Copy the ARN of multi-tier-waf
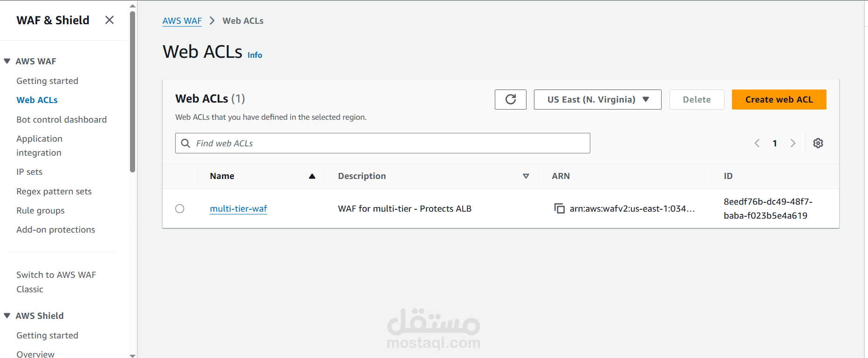868x358 pixels. coord(559,208)
